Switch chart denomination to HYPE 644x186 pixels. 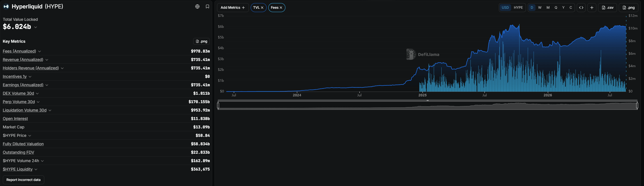[518, 8]
